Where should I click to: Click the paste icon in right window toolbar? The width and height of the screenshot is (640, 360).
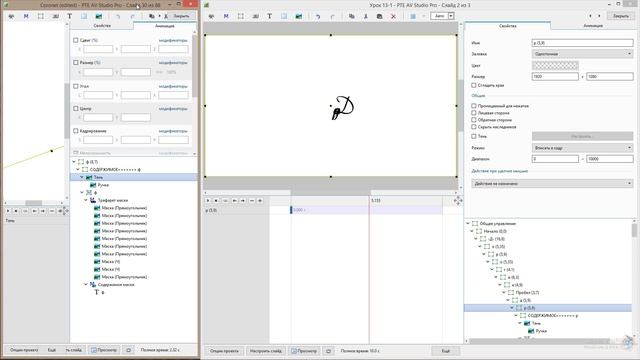click(x=379, y=16)
